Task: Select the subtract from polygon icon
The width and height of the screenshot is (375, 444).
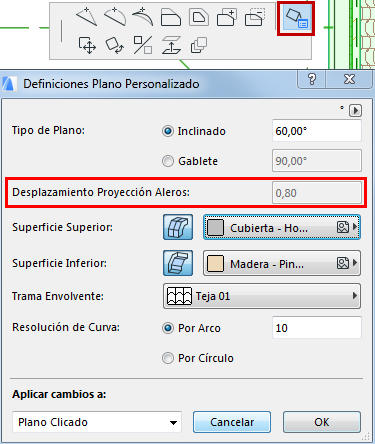Action: (255, 17)
